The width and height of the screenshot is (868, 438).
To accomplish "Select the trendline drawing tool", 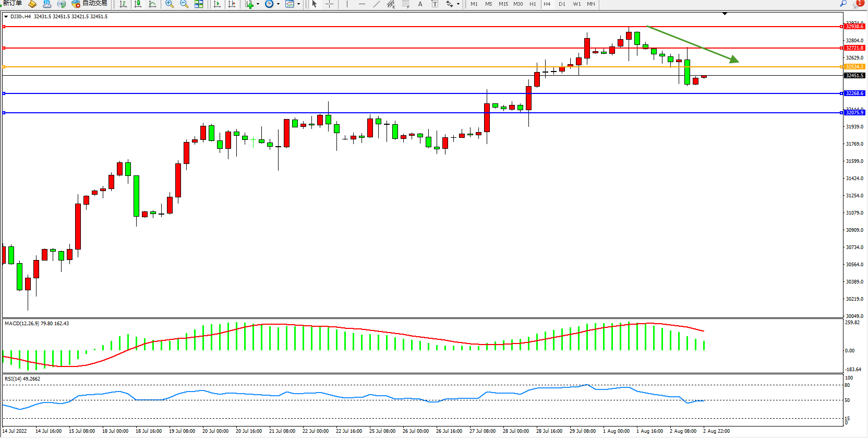I will point(376,4).
